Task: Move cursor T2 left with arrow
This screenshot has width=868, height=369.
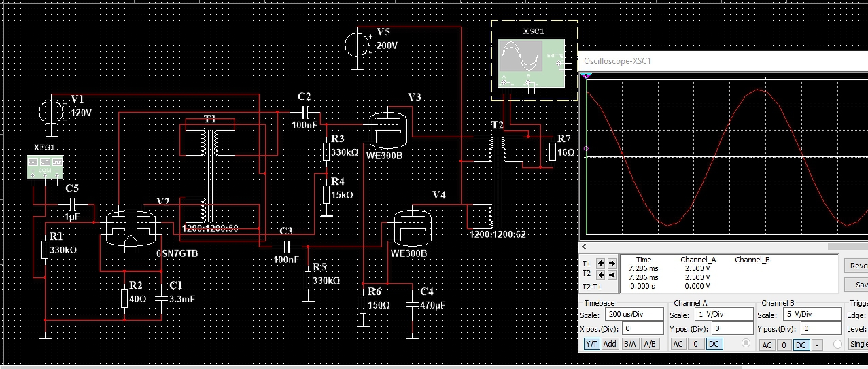Action: [x=600, y=275]
